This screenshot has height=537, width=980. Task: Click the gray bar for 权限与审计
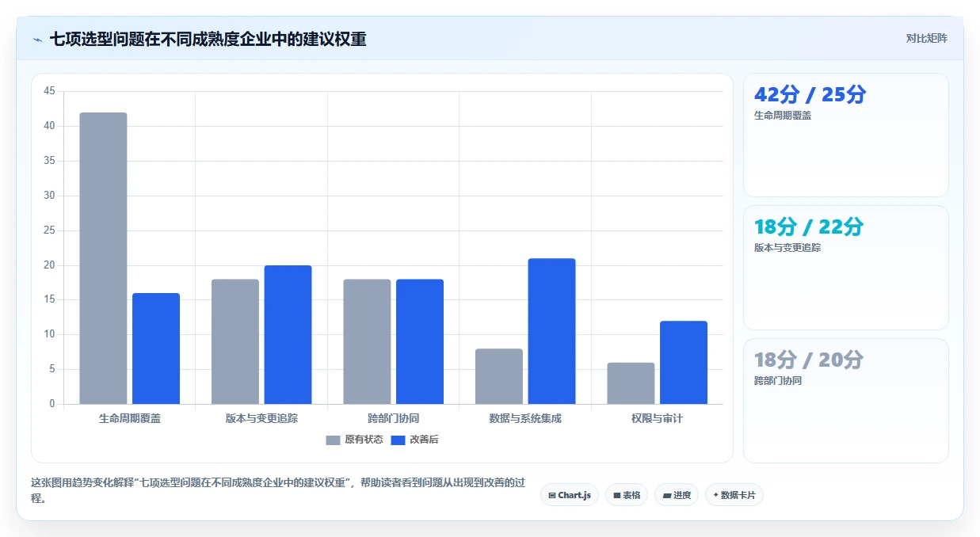tap(631, 383)
